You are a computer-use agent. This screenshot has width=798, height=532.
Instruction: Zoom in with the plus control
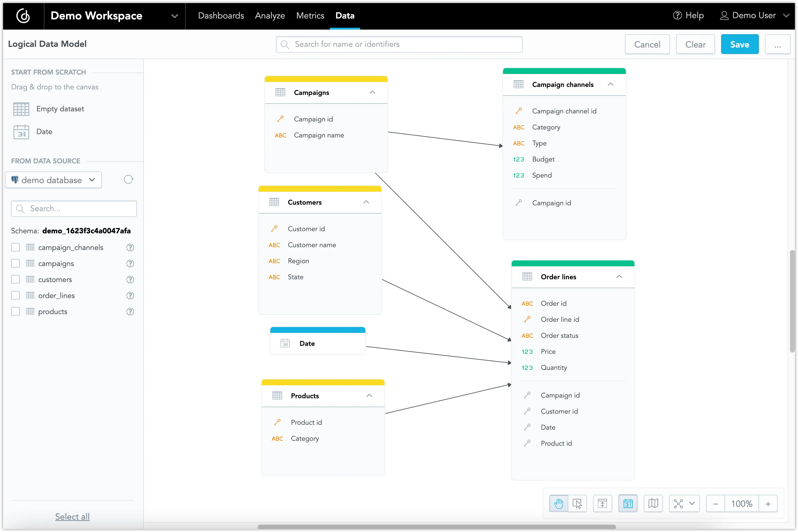point(768,503)
